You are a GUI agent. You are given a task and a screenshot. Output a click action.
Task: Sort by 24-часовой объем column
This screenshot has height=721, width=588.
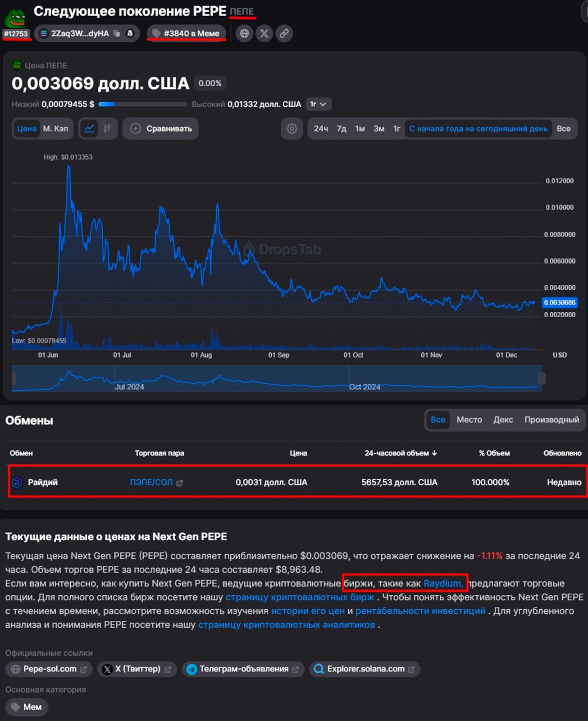(401, 453)
